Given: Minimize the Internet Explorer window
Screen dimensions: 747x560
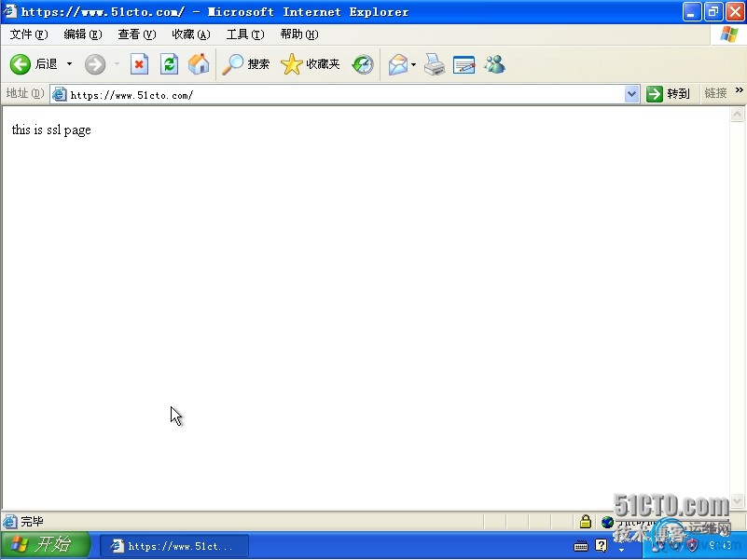Looking at the screenshot, I should click(692, 12).
